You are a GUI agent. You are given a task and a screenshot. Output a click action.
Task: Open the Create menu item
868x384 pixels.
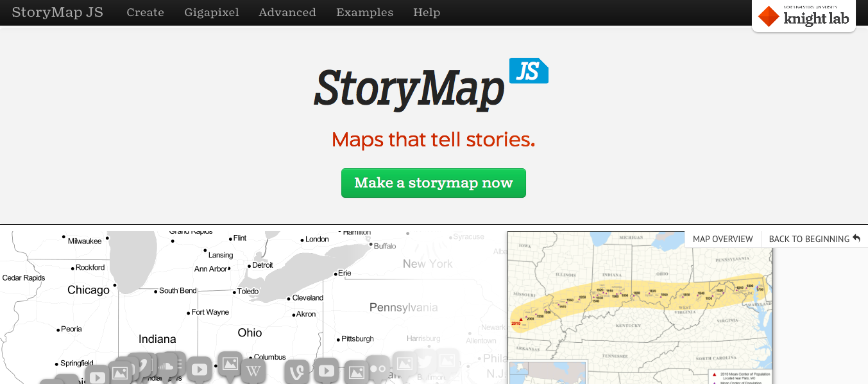click(146, 12)
